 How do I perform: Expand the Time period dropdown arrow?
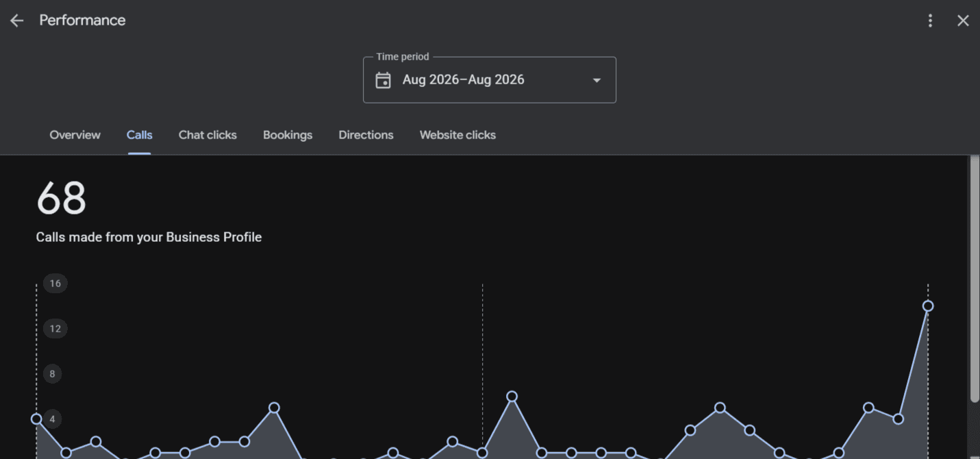pos(596,80)
